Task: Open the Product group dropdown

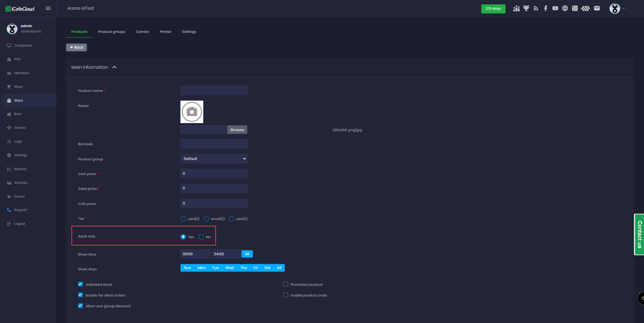Action: click(x=214, y=159)
